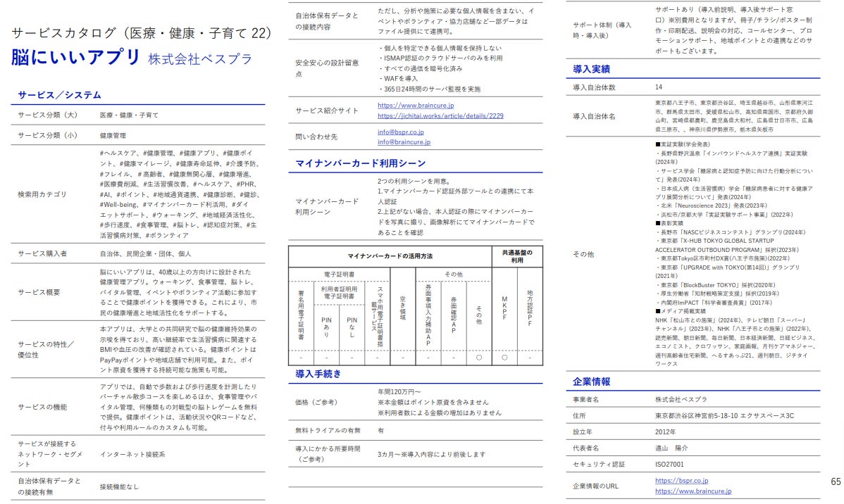Click the section heading 導入手続き
This screenshot has width=844, height=504.
(318, 374)
